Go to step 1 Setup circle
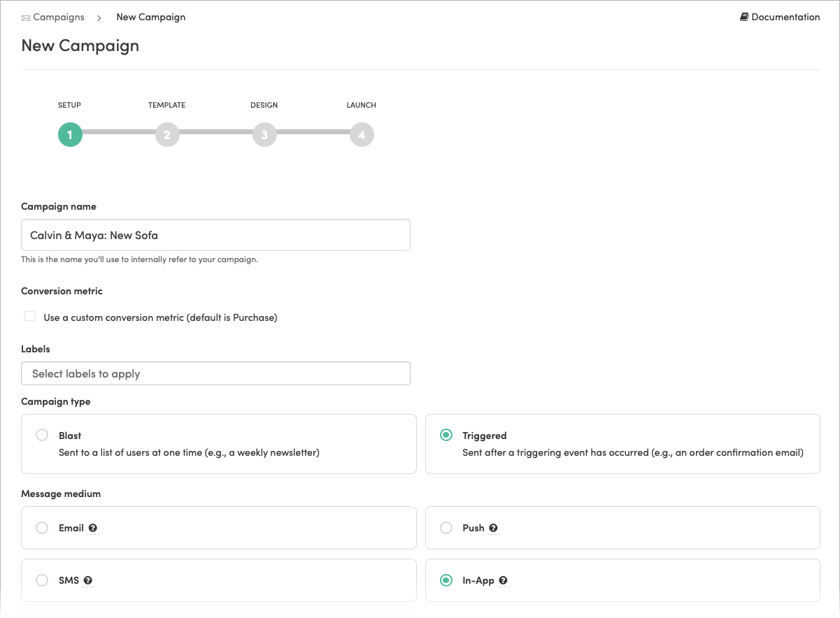This screenshot has width=840, height=618. pos(70,135)
